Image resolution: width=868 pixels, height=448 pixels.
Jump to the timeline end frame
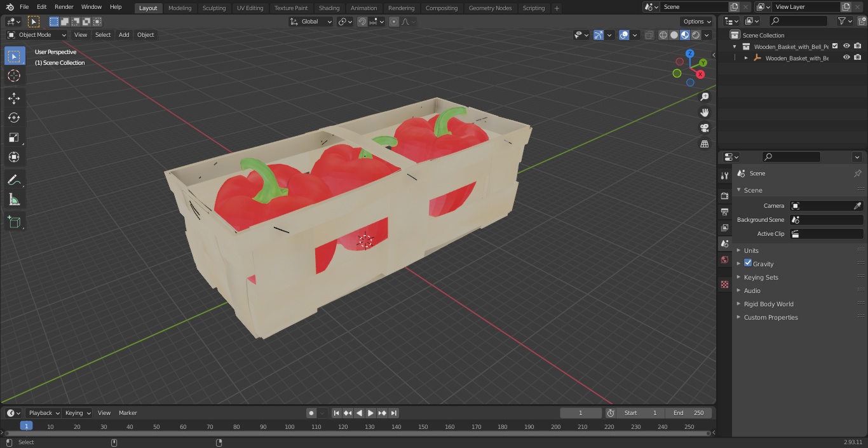coord(394,413)
